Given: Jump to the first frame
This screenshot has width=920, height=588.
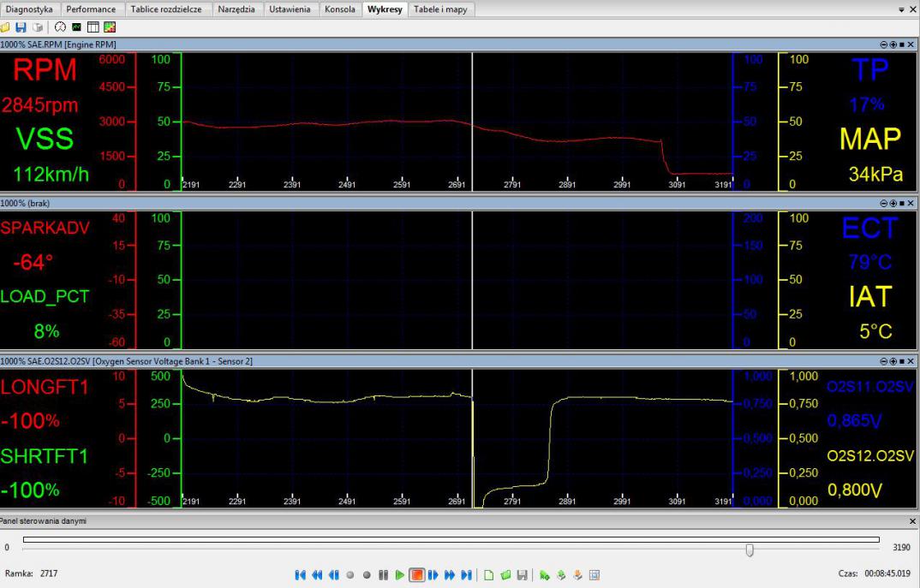Looking at the screenshot, I should (x=302, y=574).
